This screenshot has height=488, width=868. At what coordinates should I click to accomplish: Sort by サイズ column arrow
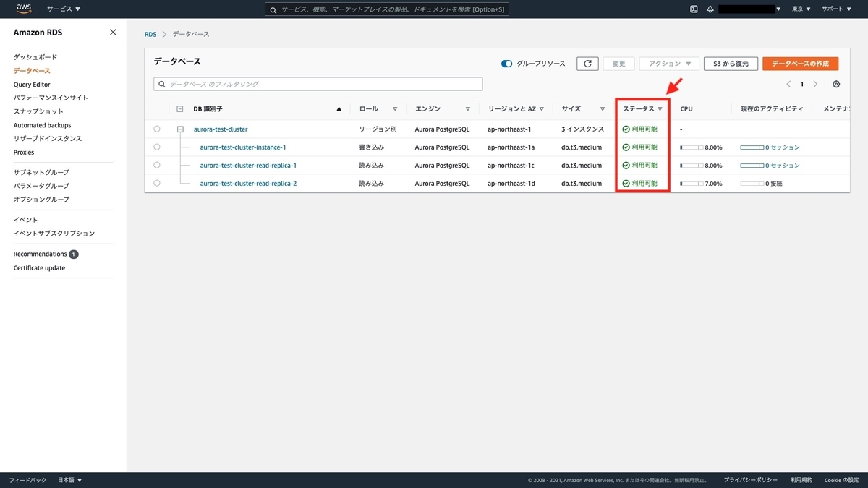603,109
